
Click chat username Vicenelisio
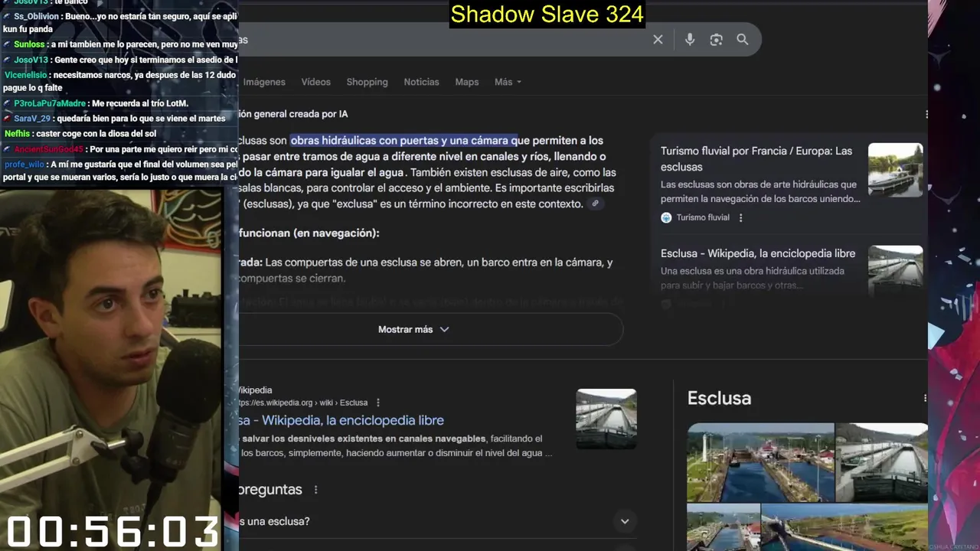pyautogui.click(x=25, y=75)
